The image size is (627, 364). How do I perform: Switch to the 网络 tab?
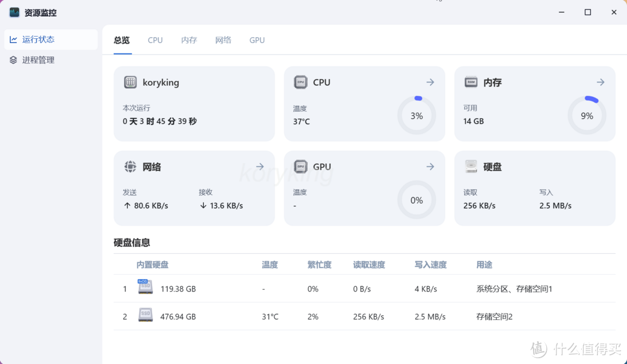click(x=223, y=39)
